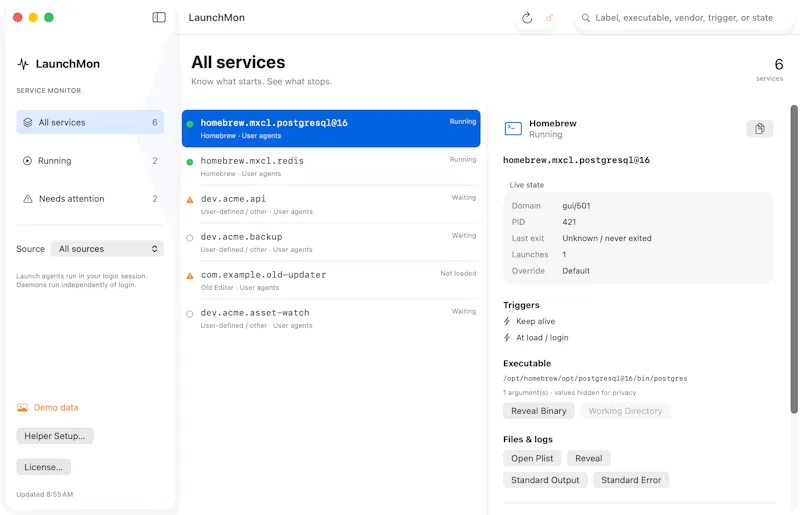Refresh the services list

[527, 18]
